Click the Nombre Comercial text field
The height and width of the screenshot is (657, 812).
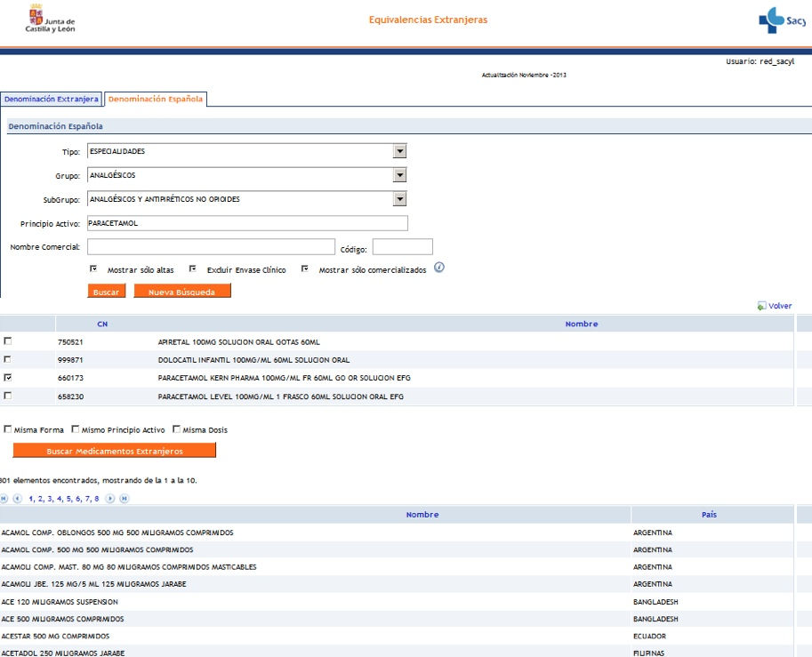(x=211, y=246)
